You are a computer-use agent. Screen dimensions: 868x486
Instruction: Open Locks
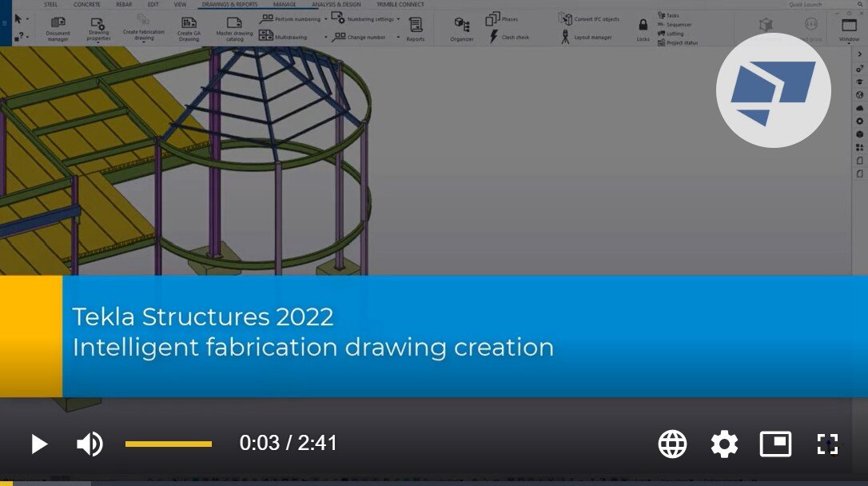coord(643,30)
